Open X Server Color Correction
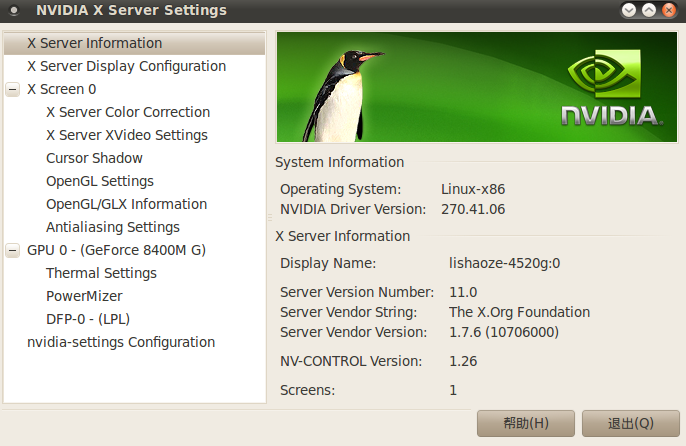The image size is (686, 446). pos(128,112)
